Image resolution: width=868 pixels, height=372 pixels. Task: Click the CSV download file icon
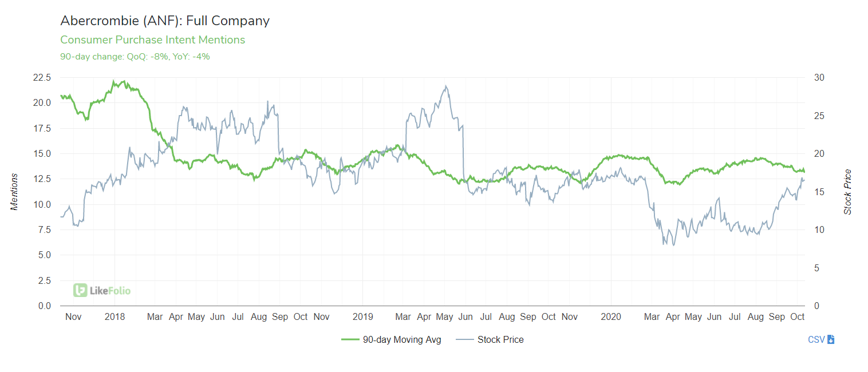tap(831, 339)
